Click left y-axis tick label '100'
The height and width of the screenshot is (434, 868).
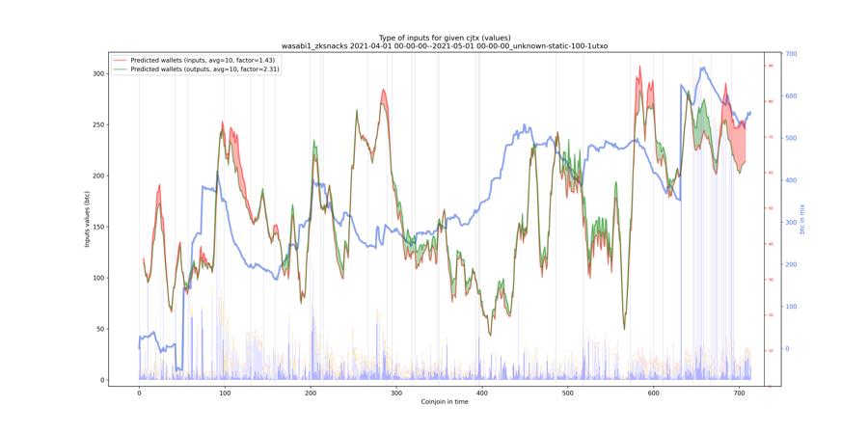click(98, 278)
